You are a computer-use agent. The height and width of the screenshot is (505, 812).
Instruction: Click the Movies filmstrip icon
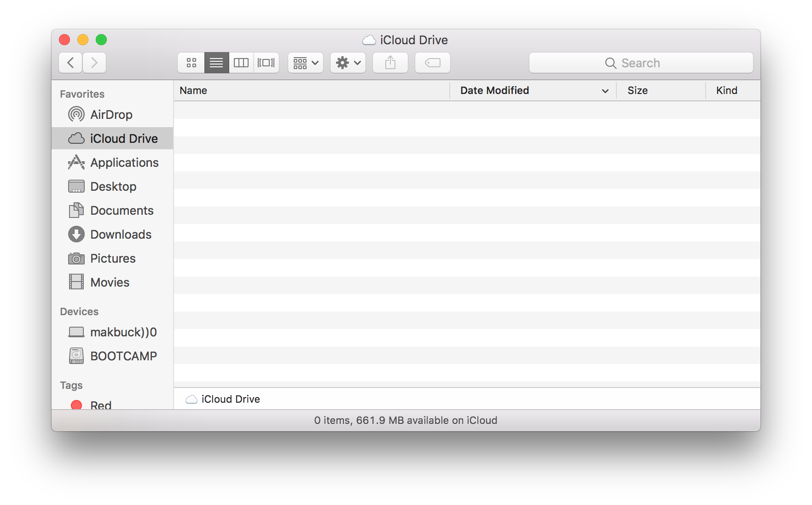click(x=76, y=282)
